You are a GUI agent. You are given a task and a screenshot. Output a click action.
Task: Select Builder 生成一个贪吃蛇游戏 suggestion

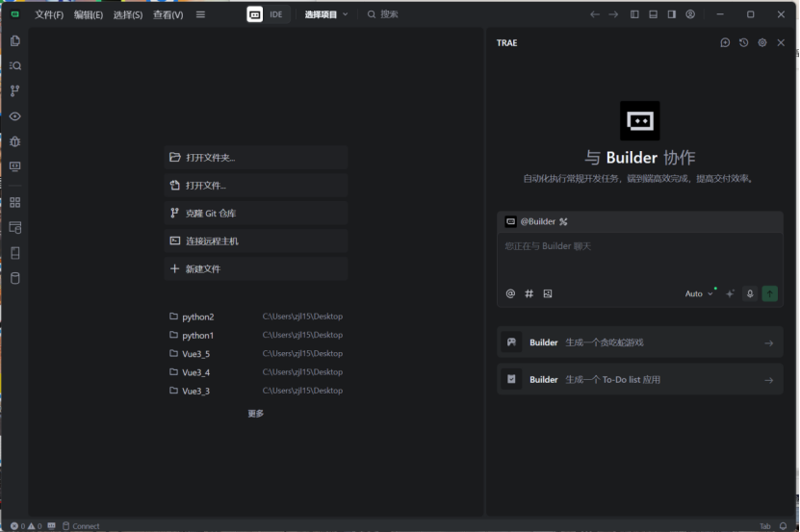coord(640,342)
